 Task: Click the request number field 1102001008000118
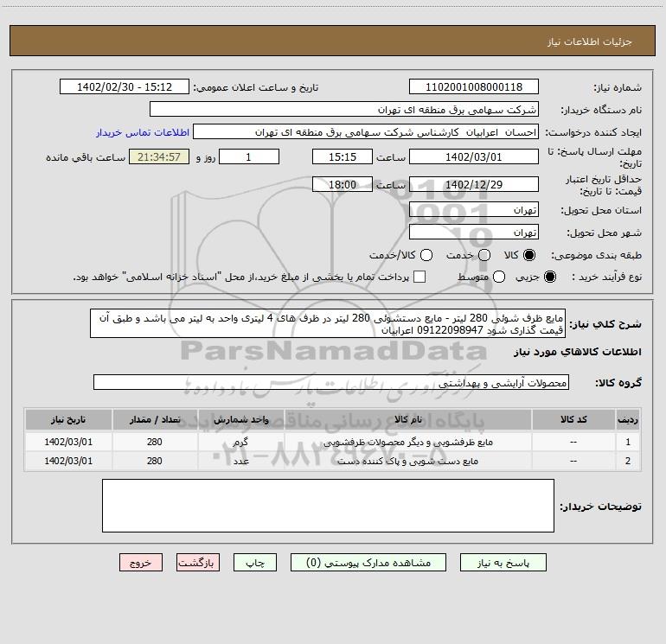pyautogui.click(x=474, y=86)
